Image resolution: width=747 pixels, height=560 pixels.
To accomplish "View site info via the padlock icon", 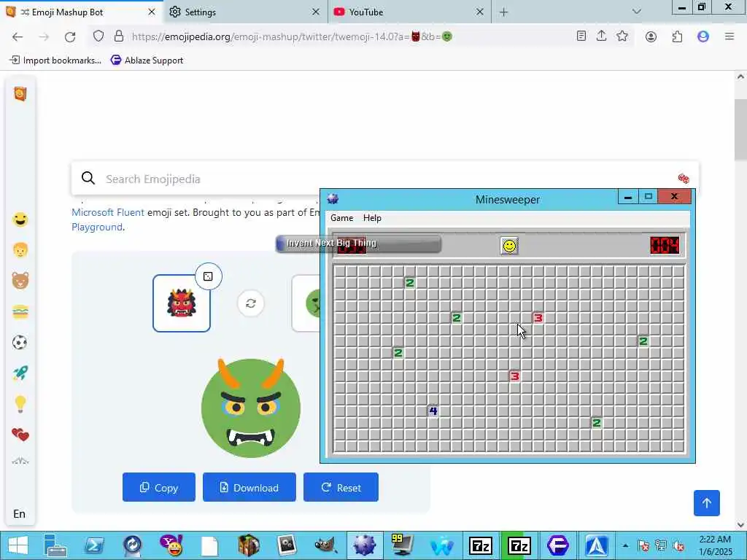I will click(x=119, y=36).
